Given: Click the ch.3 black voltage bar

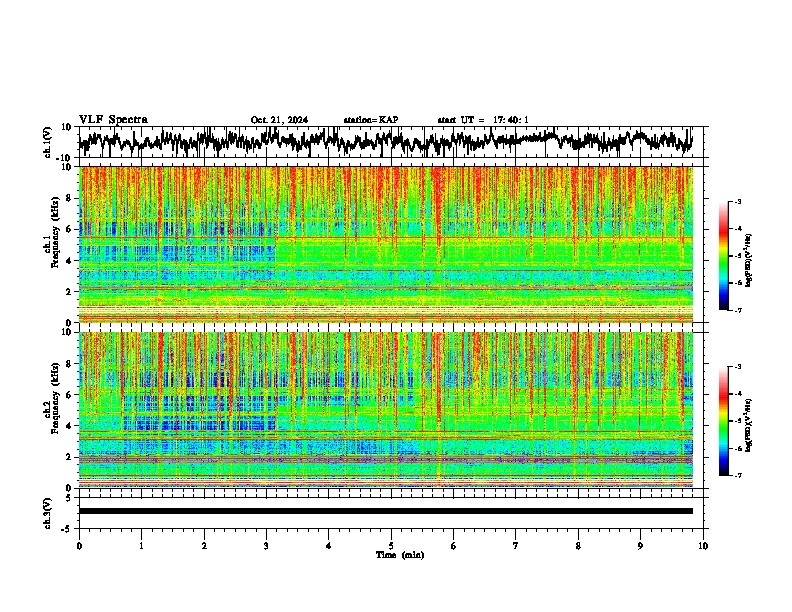Looking at the screenshot, I should coord(386,511).
